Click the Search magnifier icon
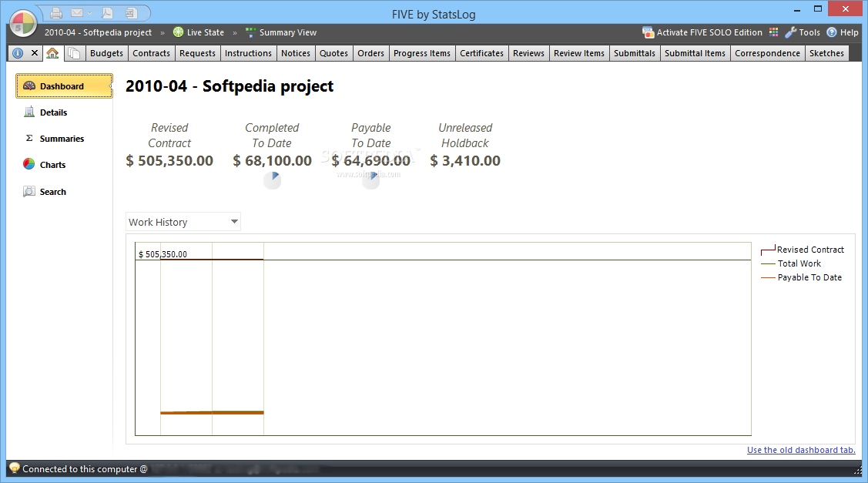The width and height of the screenshot is (868, 483). pyautogui.click(x=28, y=192)
